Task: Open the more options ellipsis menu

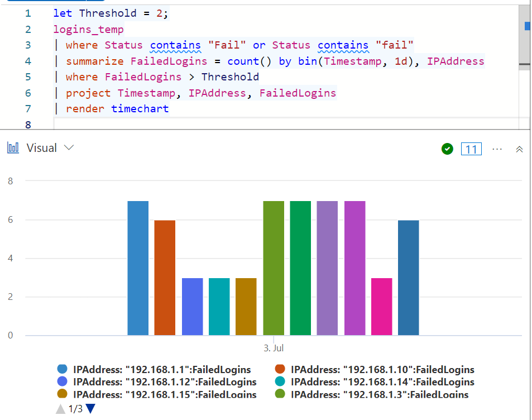Action: tap(497, 149)
